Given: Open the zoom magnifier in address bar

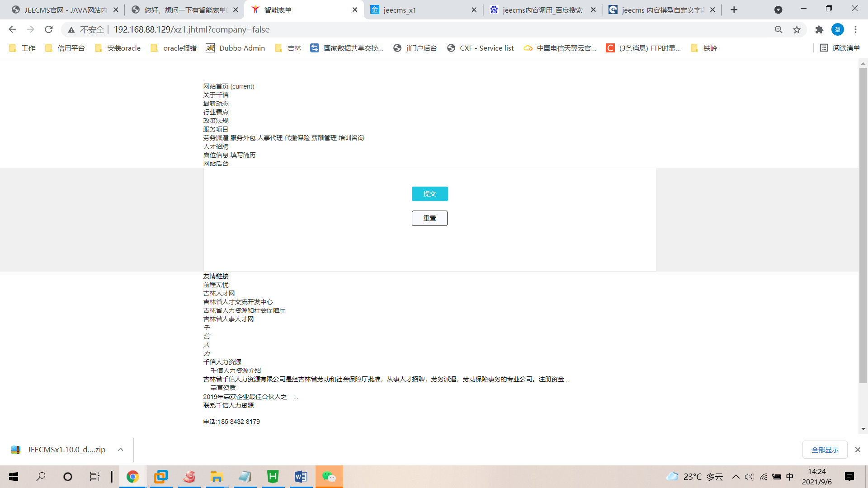Looking at the screenshot, I should pyautogui.click(x=778, y=30).
